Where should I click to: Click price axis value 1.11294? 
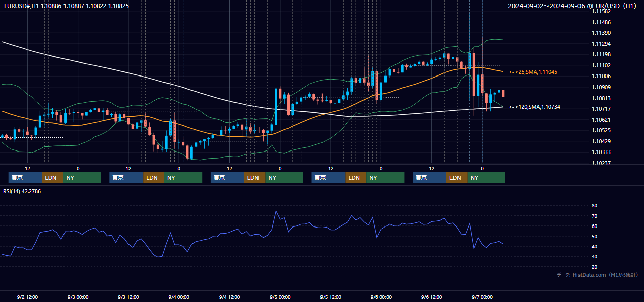pyautogui.click(x=601, y=44)
